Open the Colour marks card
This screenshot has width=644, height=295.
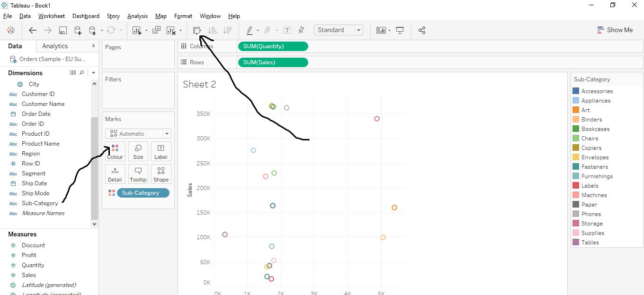(115, 151)
